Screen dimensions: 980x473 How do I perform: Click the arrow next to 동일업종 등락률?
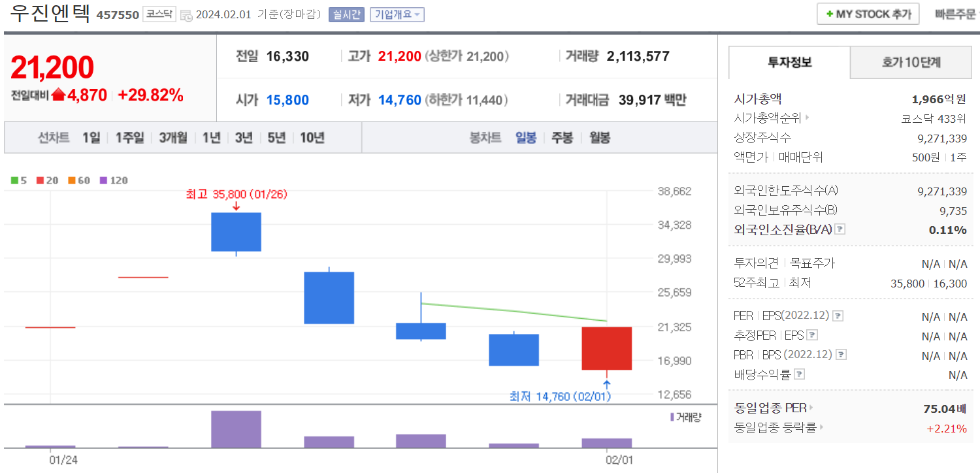(x=821, y=427)
